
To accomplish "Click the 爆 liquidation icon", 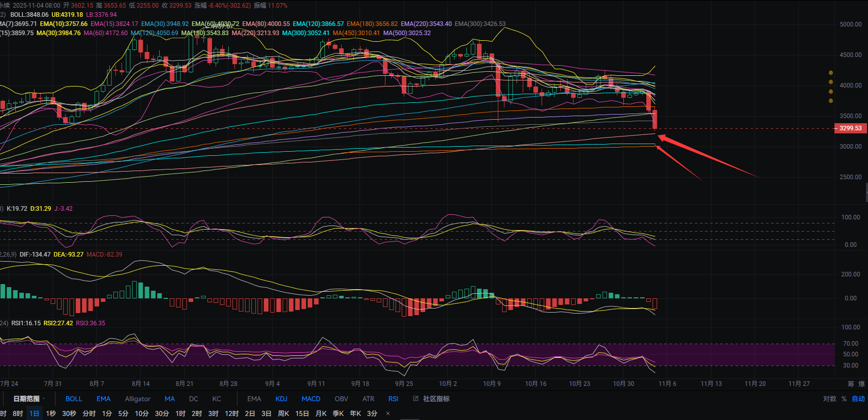I will tap(861, 384).
